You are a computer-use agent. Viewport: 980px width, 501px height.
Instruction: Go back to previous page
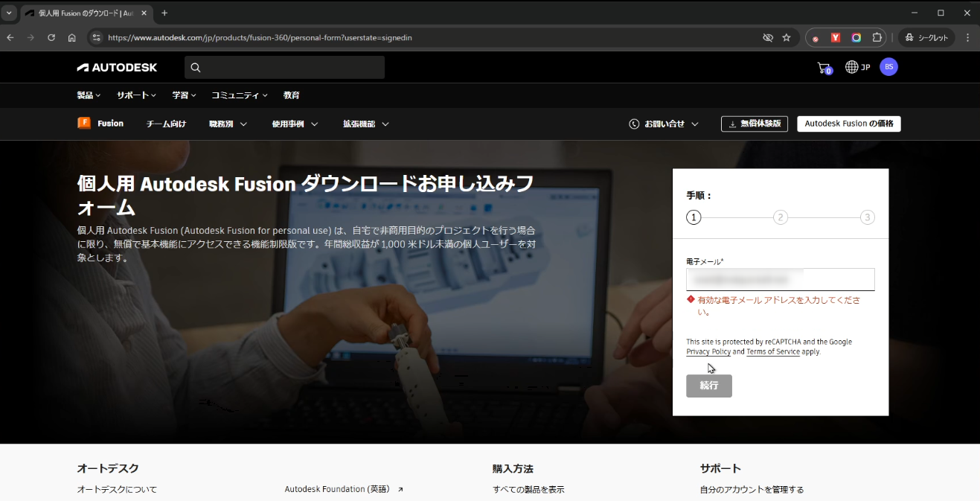point(10,37)
